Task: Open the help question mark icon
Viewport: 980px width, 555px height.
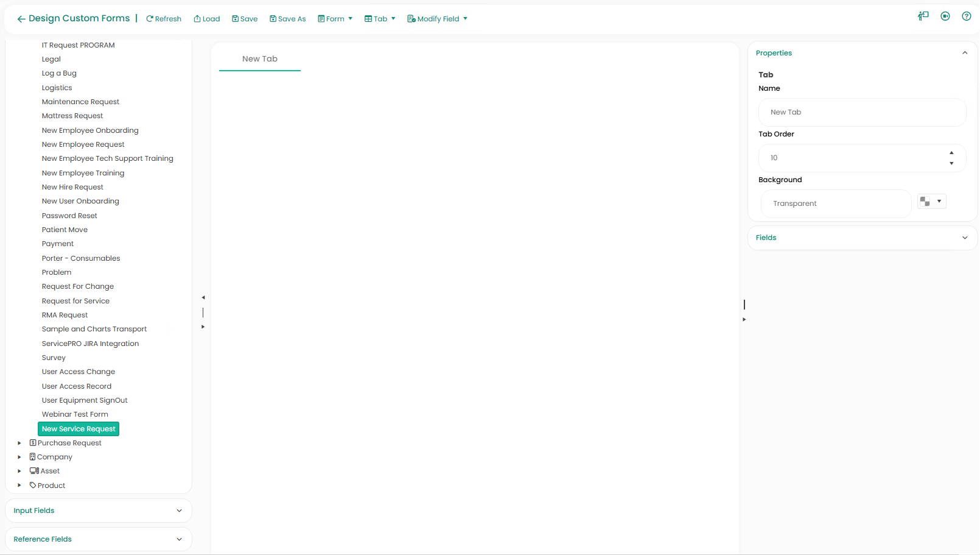Action: [966, 16]
